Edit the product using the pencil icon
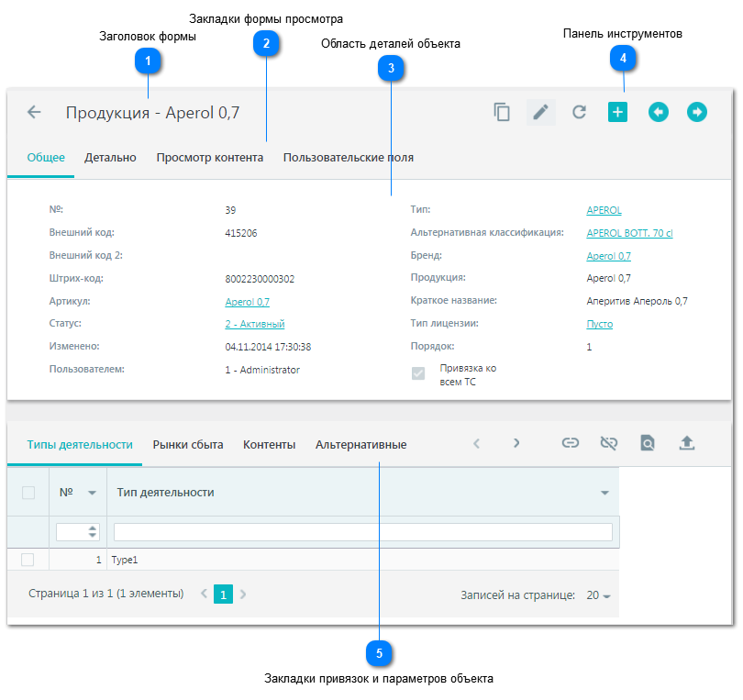Image resolution: width=743 pixels, height=700 pixels. [x=540, y=112]
